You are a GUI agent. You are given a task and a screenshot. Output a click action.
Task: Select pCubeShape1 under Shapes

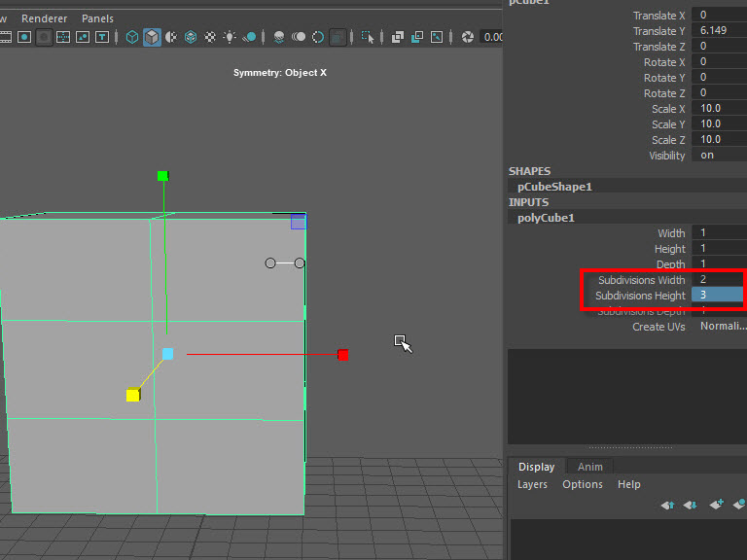(554, 187)
